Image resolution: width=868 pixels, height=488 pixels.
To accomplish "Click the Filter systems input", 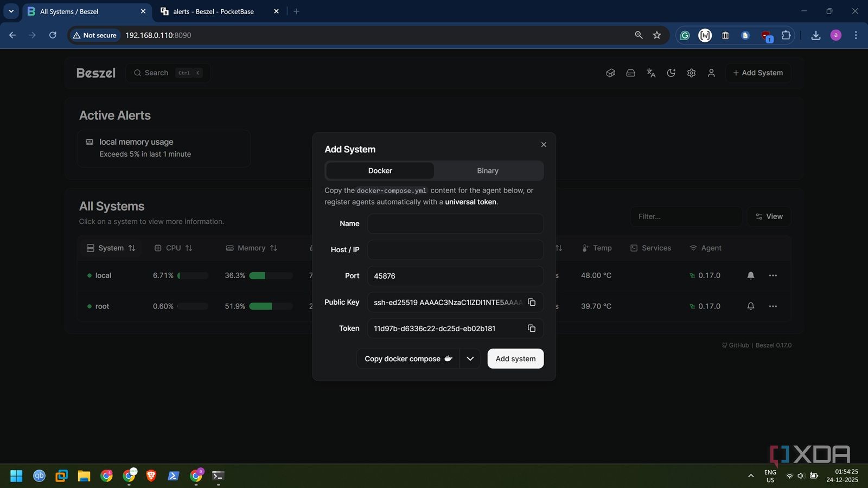I will click(x=686, y=216).
